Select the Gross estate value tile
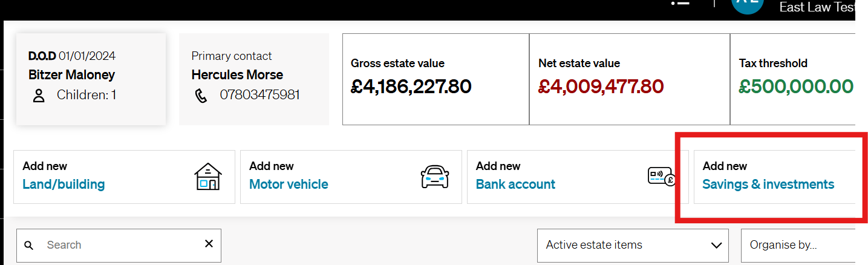Viewport: 868px width, 265px height. 436,79
